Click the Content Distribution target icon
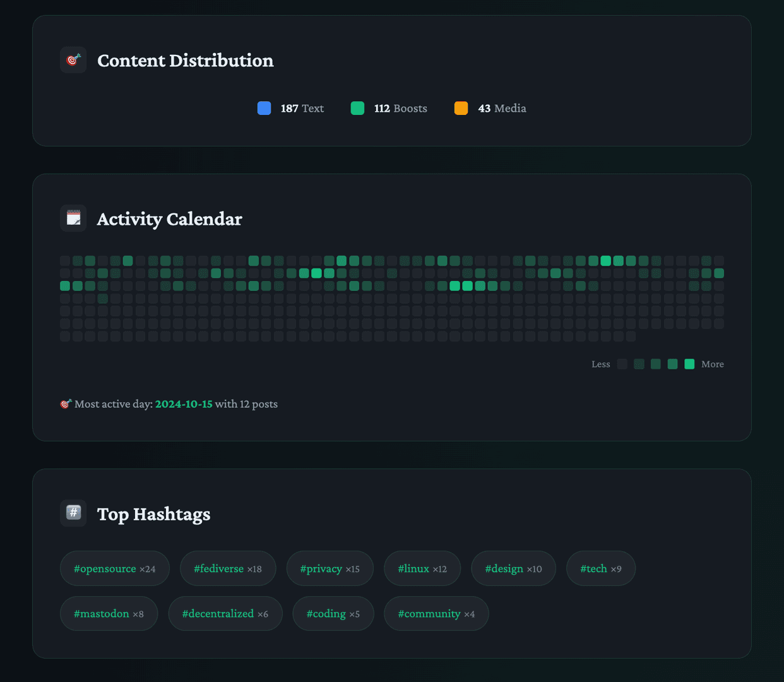The image size is (784, 682). (x=73, y=60)
